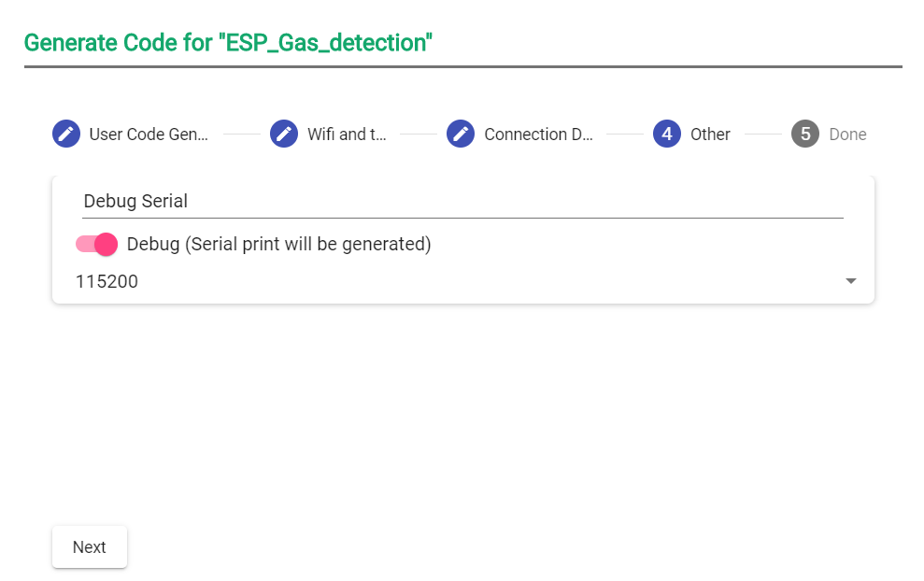924x581 pixels.
Task: Click the pink knob of the Debug switch
Action: click(x=107, y=245)
